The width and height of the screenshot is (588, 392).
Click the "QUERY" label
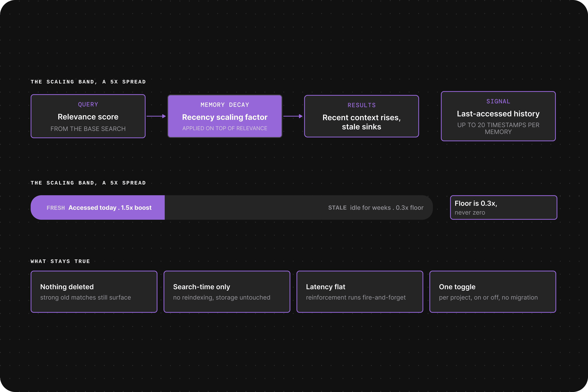pos(88,105)
